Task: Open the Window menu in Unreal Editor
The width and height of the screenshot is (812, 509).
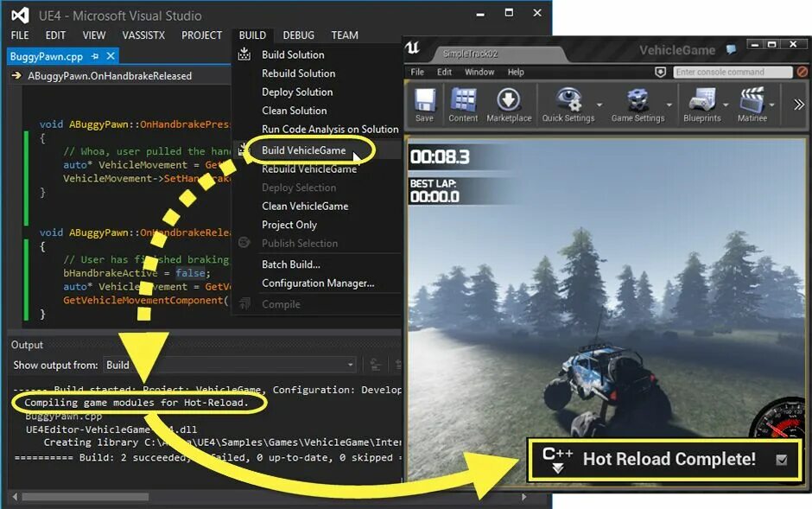Action: 479,72
